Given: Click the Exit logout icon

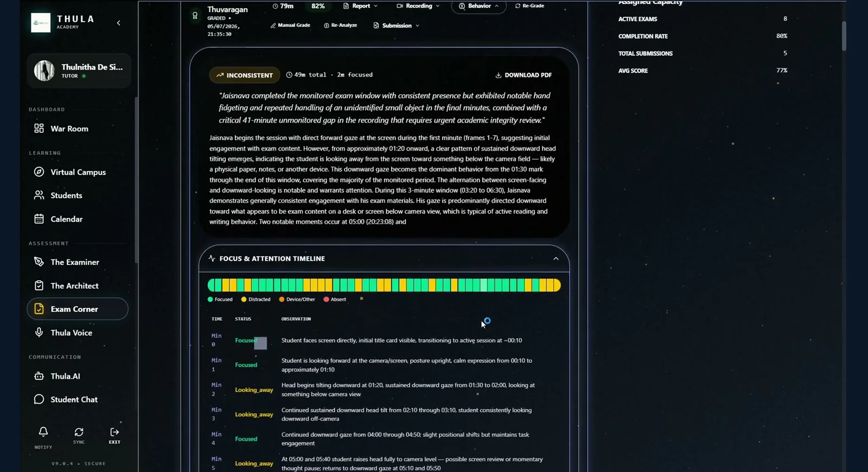Looking at the screenshot, I should click(114, 432).
